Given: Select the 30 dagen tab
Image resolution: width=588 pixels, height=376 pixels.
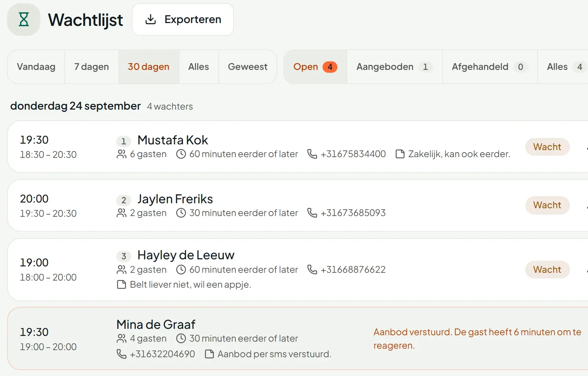Looking at the screenshot, I should click(x=149, y=67).
